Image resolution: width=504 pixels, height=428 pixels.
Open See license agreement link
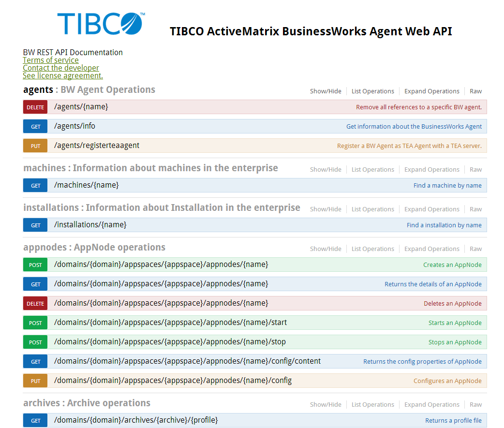pos(63,75)
